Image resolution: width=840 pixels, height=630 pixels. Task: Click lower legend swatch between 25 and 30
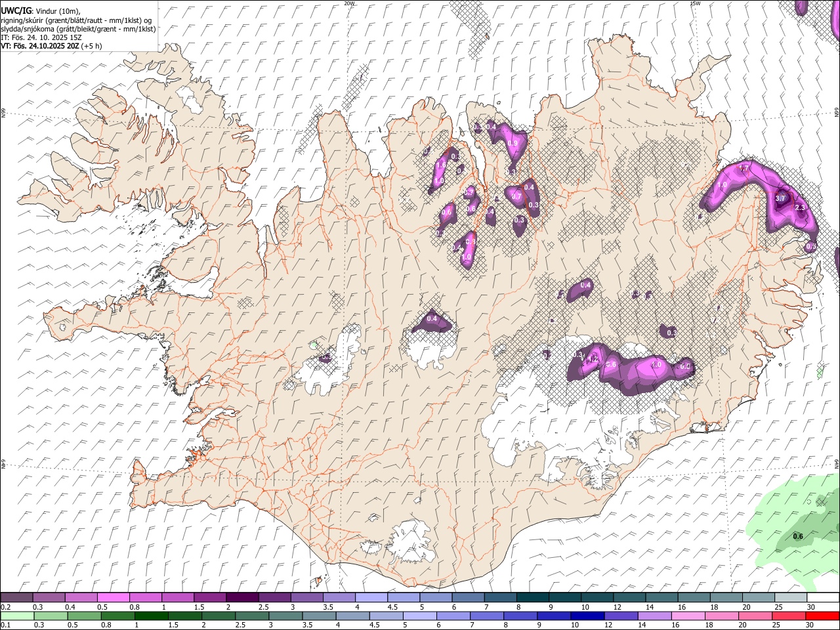[789, 616]
